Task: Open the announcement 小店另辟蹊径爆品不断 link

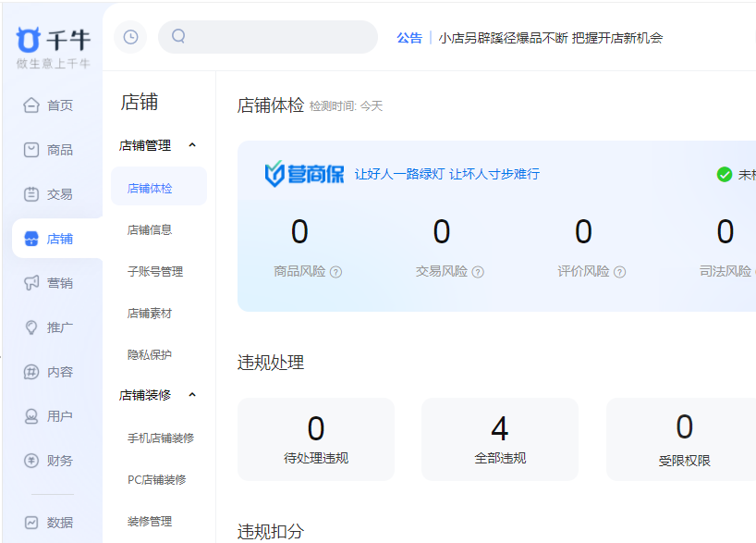Action: [551, 38]
